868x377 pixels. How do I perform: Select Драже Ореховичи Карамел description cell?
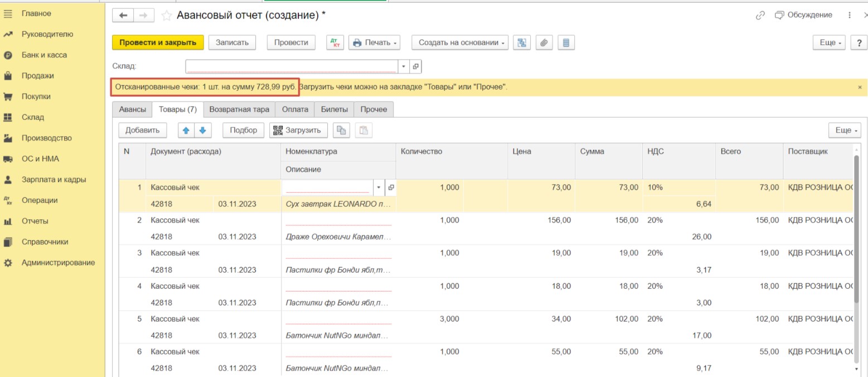[x=338, y=236]
